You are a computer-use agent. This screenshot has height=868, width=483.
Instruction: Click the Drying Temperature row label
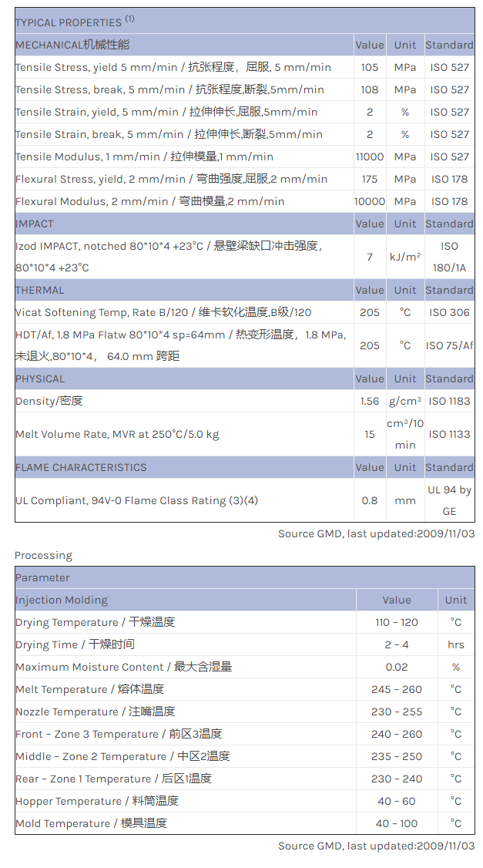95,622
